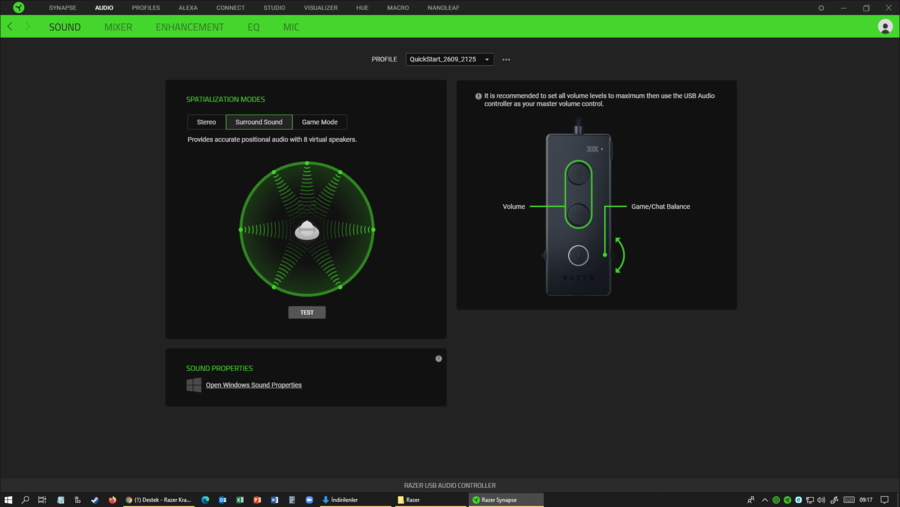Click Razer Synapse taskbar button
Viewport: 900px width, 507px height.
506,500
